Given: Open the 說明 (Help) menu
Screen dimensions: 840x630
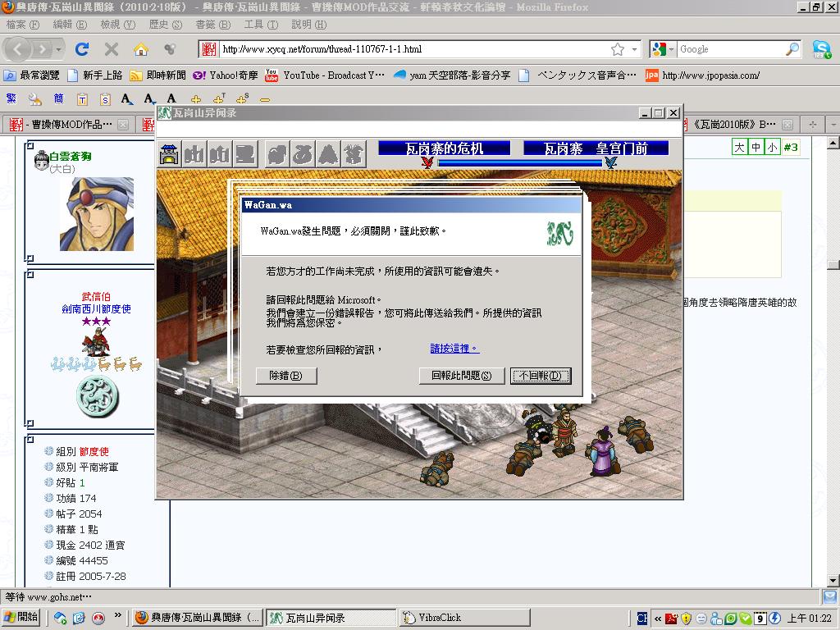Looking at the screenshot, I should (x=308, y=25).
